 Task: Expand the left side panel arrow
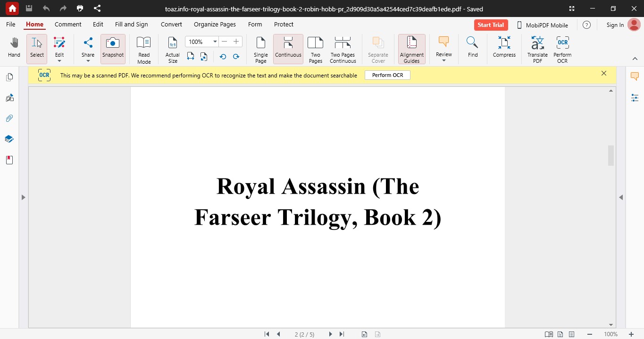(x=23, y=197)
